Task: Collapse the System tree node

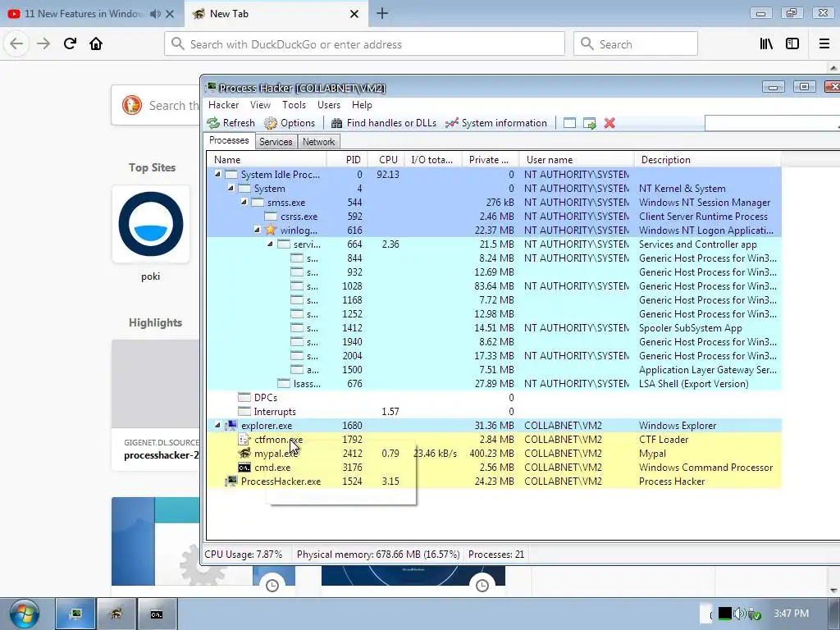Action: click(x=231, y=188)
